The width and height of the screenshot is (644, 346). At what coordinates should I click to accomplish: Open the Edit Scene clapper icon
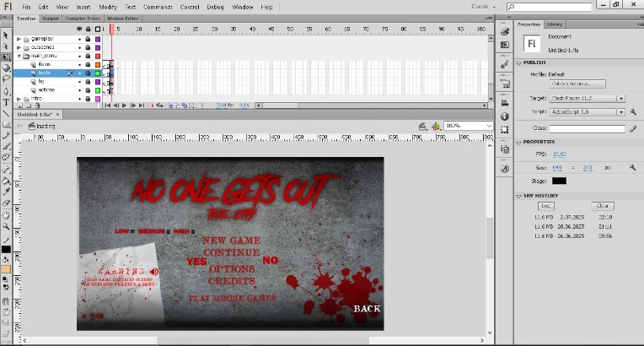[422, 126]
